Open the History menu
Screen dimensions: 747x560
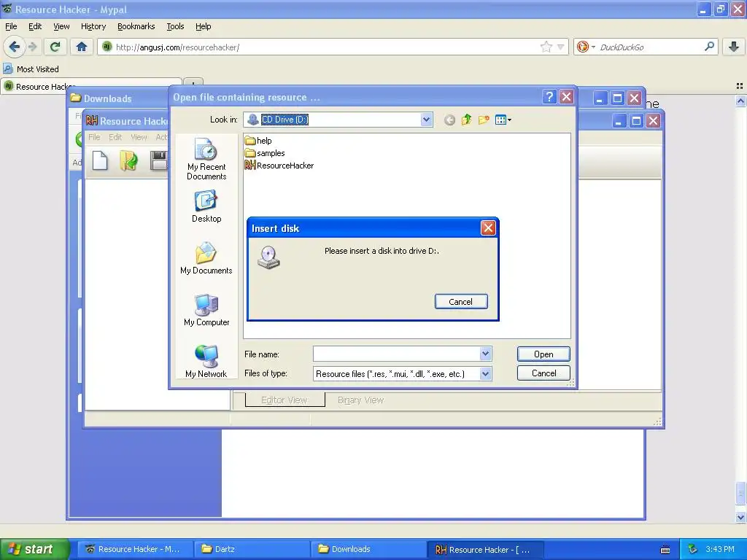(x=93, y=26)
